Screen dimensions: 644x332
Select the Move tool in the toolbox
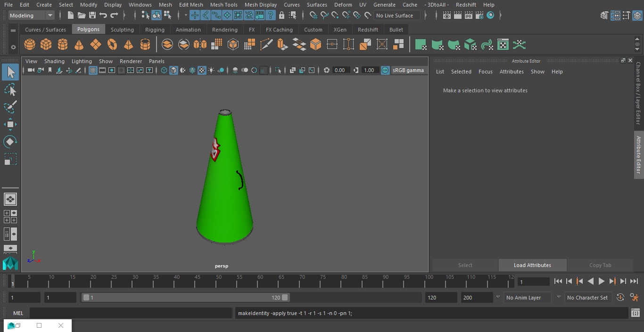10,124
